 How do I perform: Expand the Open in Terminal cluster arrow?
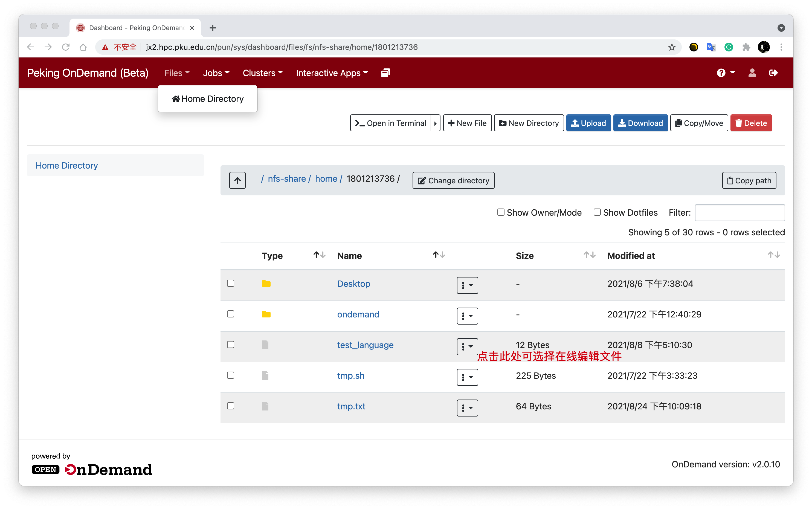tap(436, 123)
